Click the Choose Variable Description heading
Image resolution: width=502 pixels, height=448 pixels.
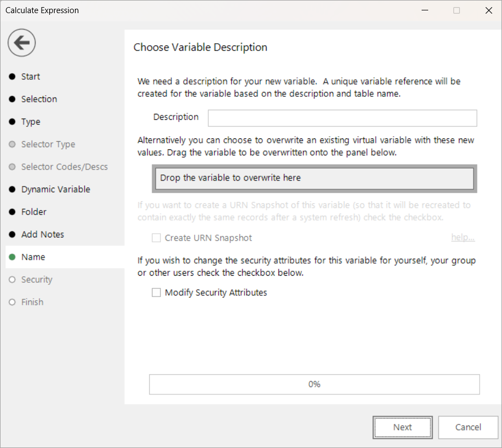[x=200, y=48]
